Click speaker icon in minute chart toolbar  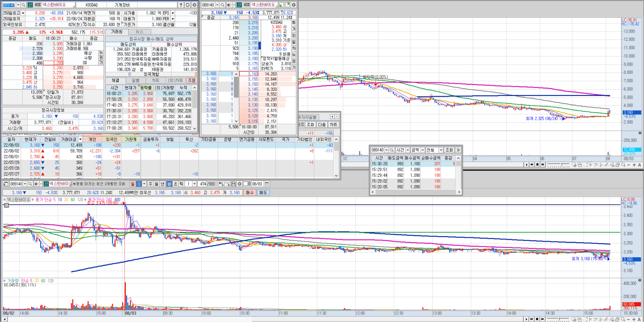click(x=36, y=184)
